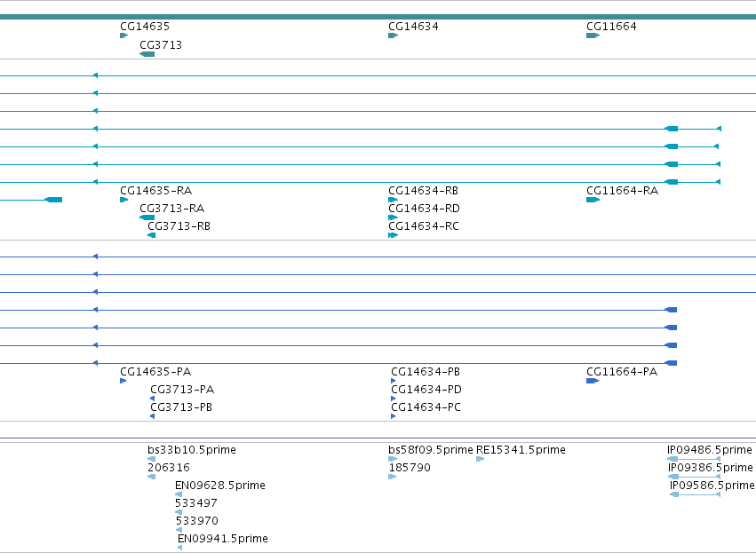Select the CG3713-PB protein glyph

point(153,416)
